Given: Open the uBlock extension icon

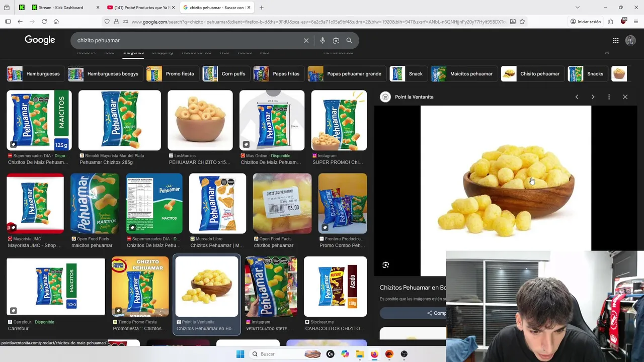Looking at the screenshot, I should (623, 22).
